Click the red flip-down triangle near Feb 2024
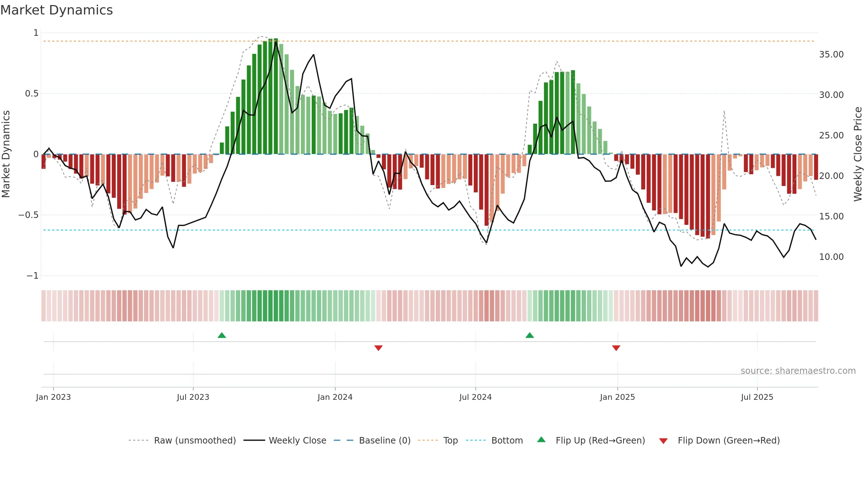 coord(378,348)
